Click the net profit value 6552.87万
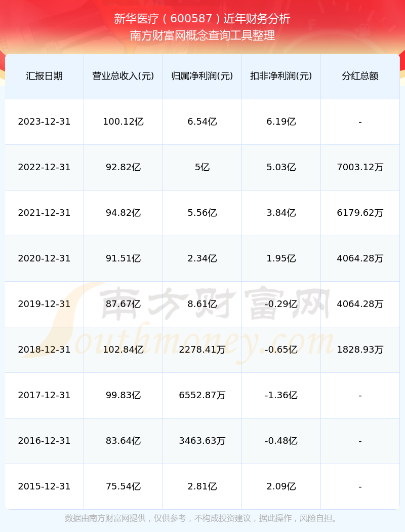 pos(202,395)
